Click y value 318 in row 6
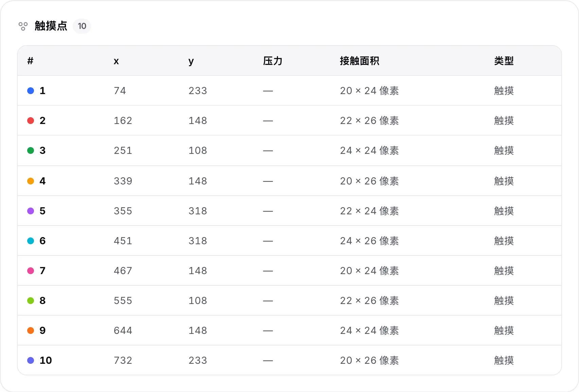579x392 pixels. click(198, 241)
